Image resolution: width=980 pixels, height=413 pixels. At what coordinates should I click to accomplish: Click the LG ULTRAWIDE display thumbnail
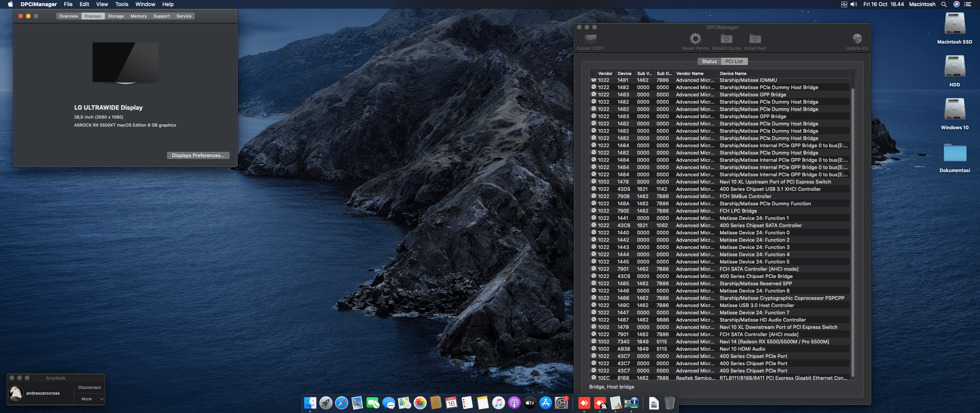tap(126, 63)
